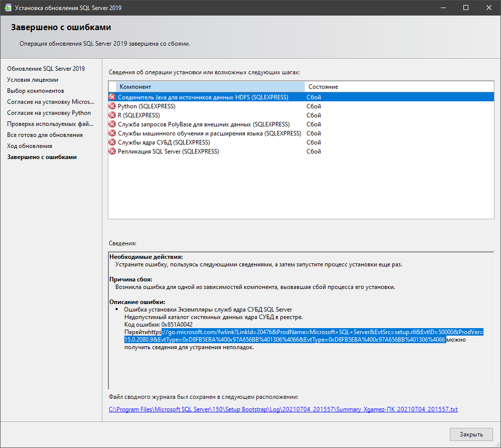Viewport: 501px width, 448px height.
Task: Click Сбой status for Службы ядра СУБД
Action: 314,142
